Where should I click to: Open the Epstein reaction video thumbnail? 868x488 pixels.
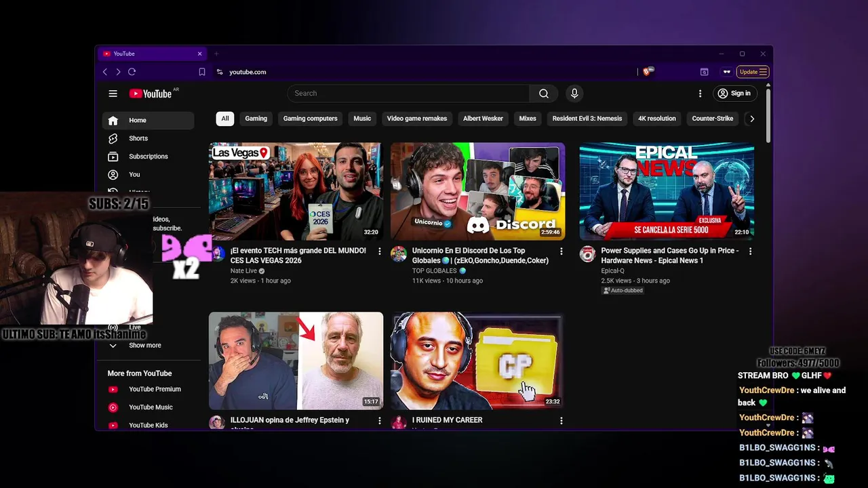[296, 361]
